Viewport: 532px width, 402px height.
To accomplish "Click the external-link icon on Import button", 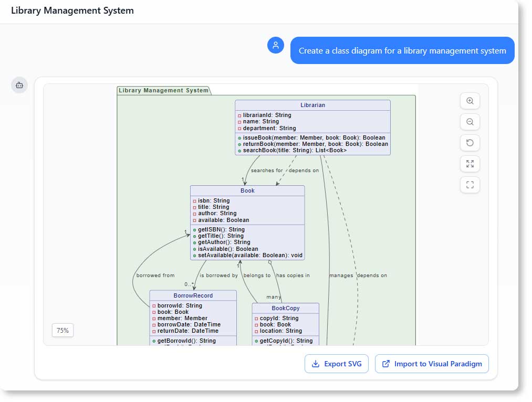I will [385, 364].
